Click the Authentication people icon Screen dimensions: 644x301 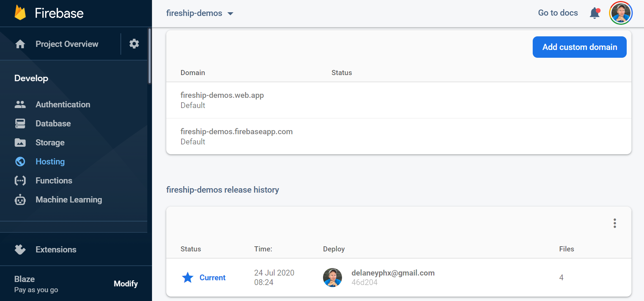point(20,105)
